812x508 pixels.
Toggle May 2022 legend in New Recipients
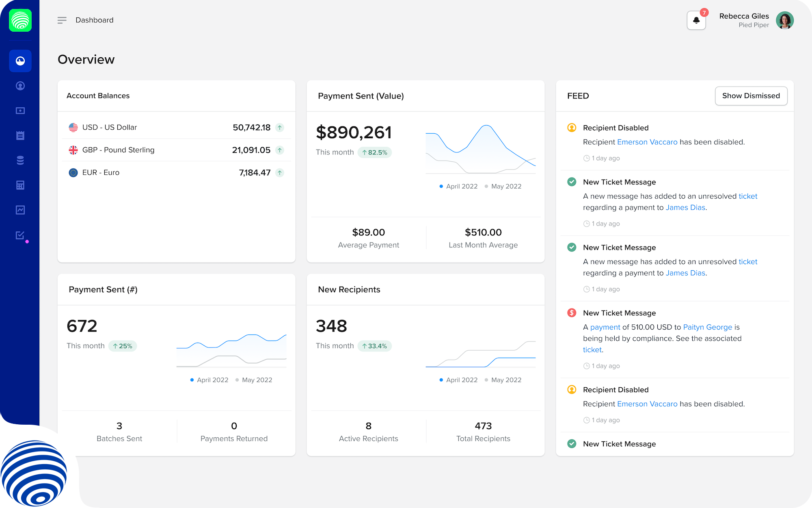pyautogui.click(x=506, y=380)
